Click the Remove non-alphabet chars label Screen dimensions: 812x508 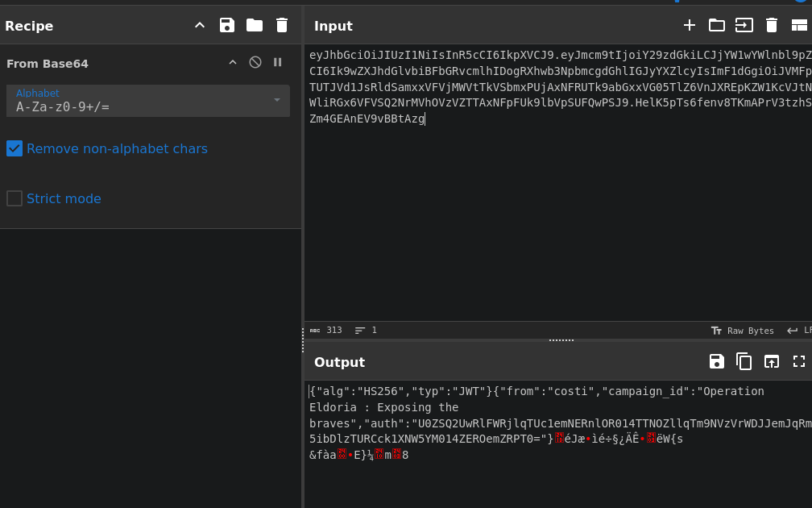[x=117, y=148]
